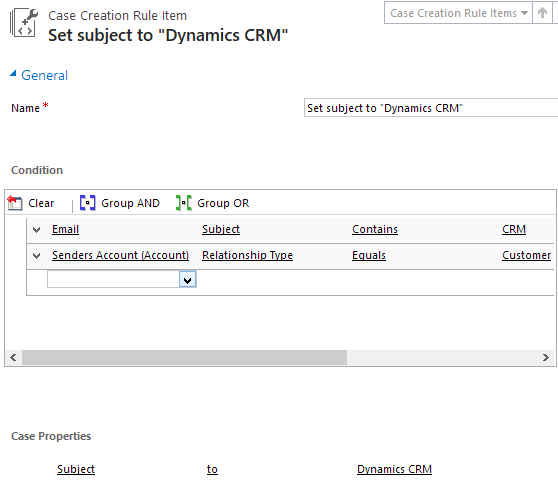The image size is (558, 486).
Task: Click the Group OR label
Action: tap(223, 203)
